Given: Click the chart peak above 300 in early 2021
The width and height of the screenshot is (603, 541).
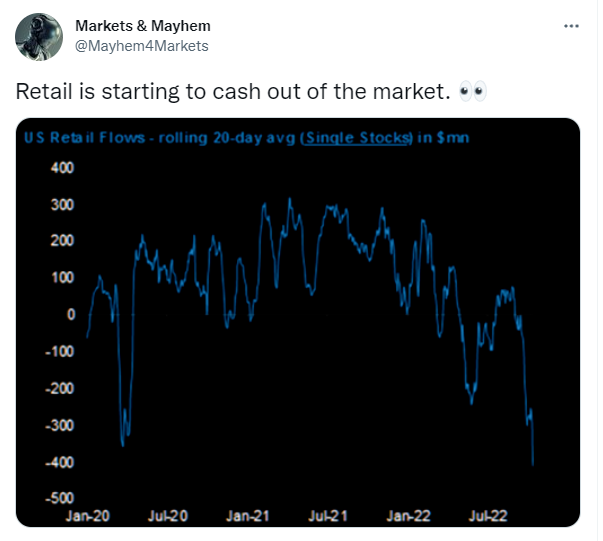Looking at the screenshot, I should (290, 199).
